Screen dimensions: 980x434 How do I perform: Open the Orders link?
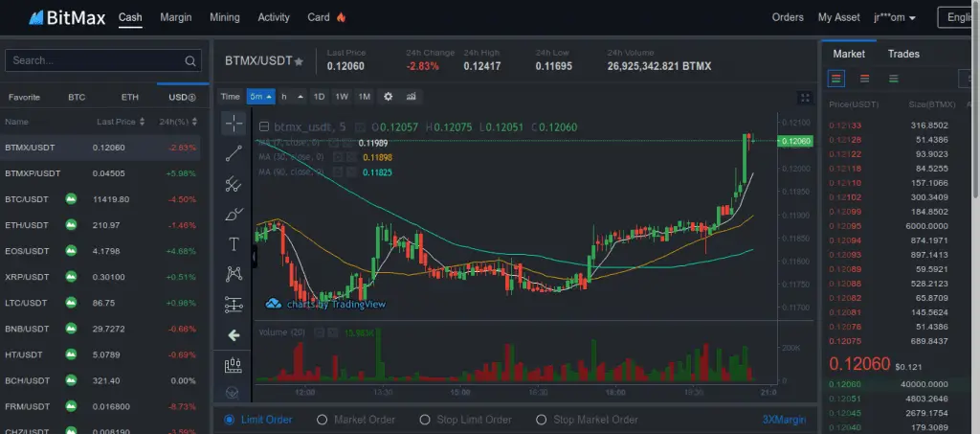coord(788,17)
